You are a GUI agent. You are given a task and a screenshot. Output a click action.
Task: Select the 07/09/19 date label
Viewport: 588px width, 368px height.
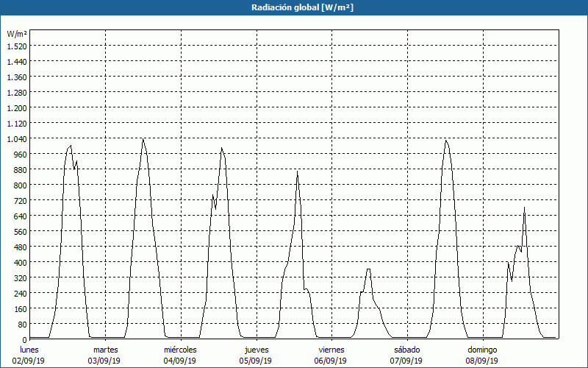[406, 361]
